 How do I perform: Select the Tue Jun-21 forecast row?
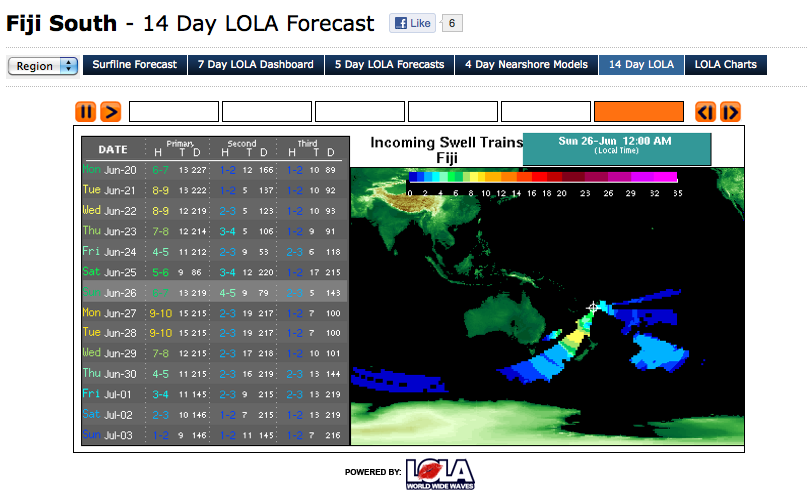coord(215,190)
